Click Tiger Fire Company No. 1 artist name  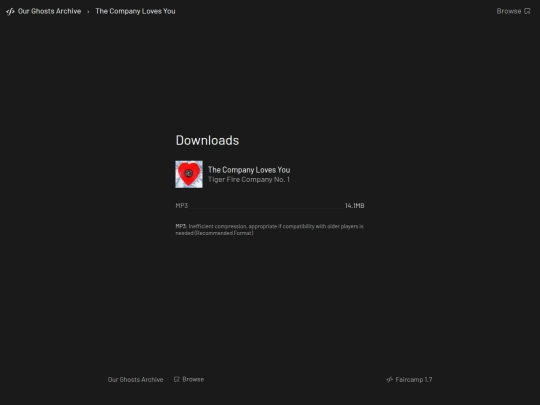(249, 179)
